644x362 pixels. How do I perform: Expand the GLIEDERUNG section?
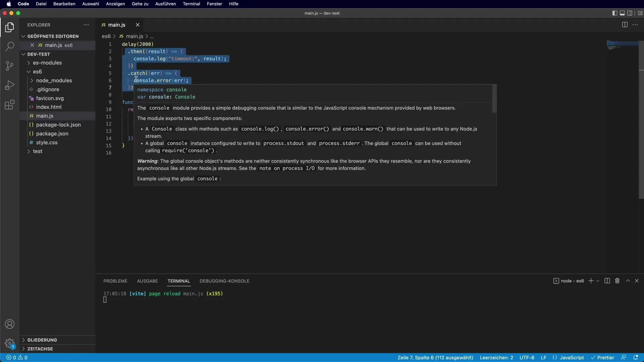57,340
